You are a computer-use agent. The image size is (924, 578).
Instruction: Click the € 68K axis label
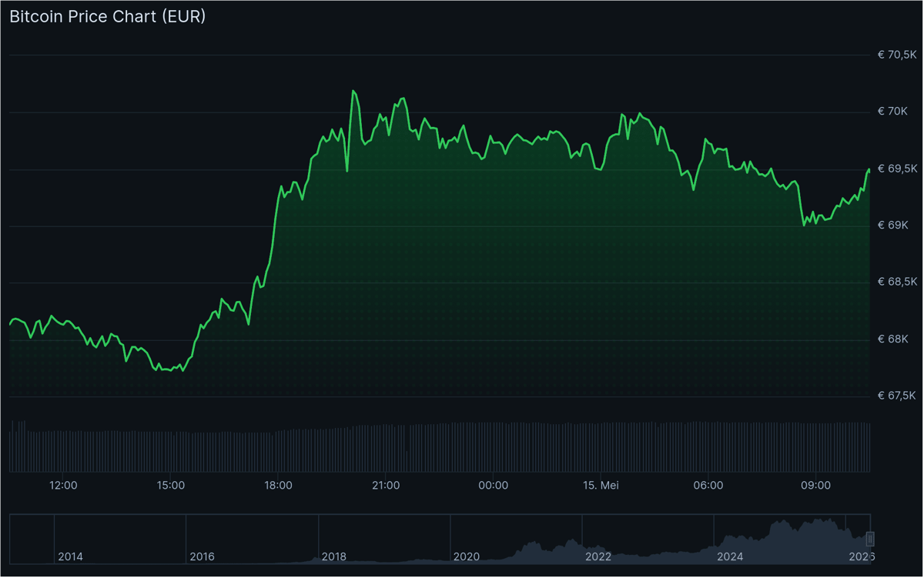click(x=893, y=339)
